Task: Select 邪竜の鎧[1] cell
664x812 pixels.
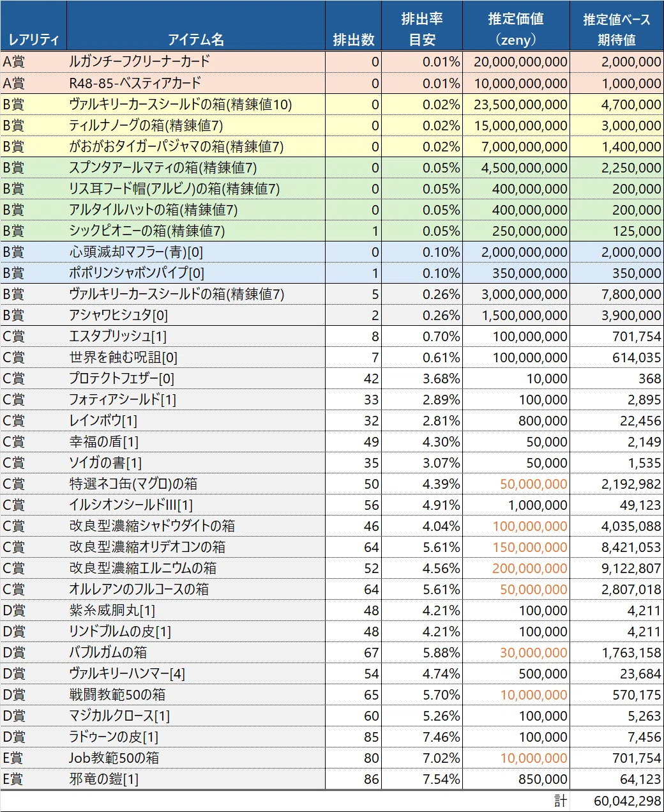Action: pos(196,779)
